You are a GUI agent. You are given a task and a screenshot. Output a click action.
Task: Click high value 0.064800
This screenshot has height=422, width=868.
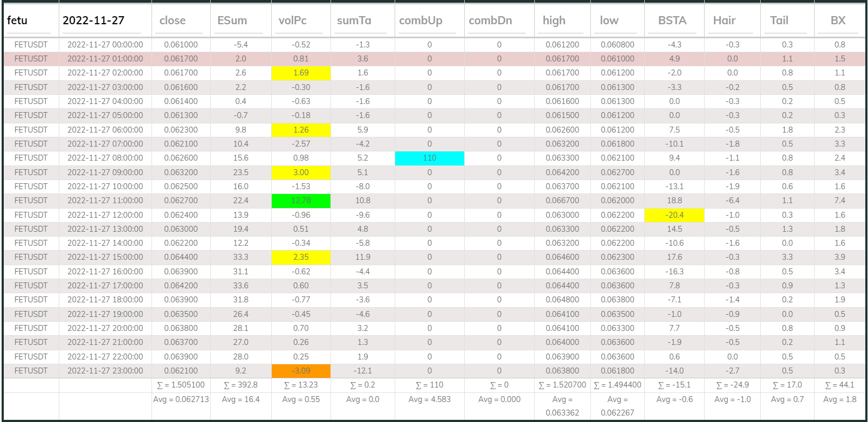tap(562, 300)
